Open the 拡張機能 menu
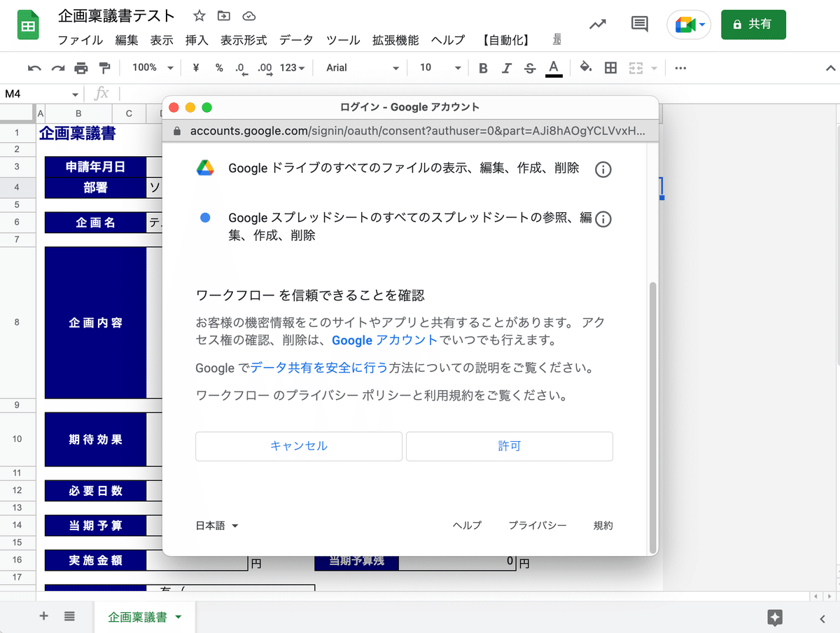The width and height of the screenshot is (840, 633). (395, 40)
